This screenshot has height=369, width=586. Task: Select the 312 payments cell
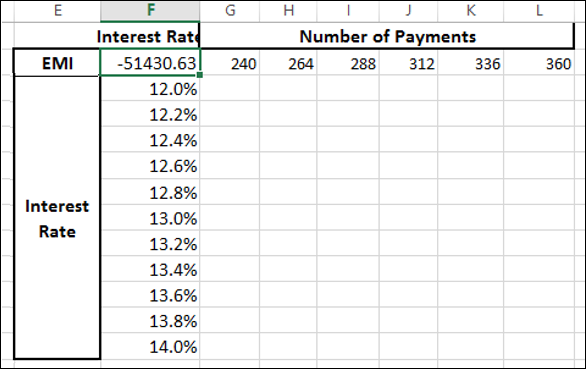click(408, 63)
